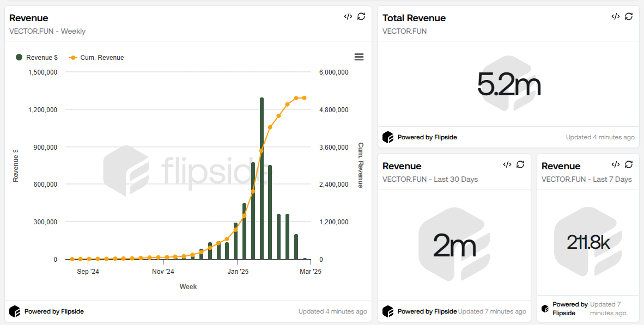The height and width of the screenshot is (325, 644).
Task: Click the code icon on the weekly Revenue chart
Action: point(348,16)
